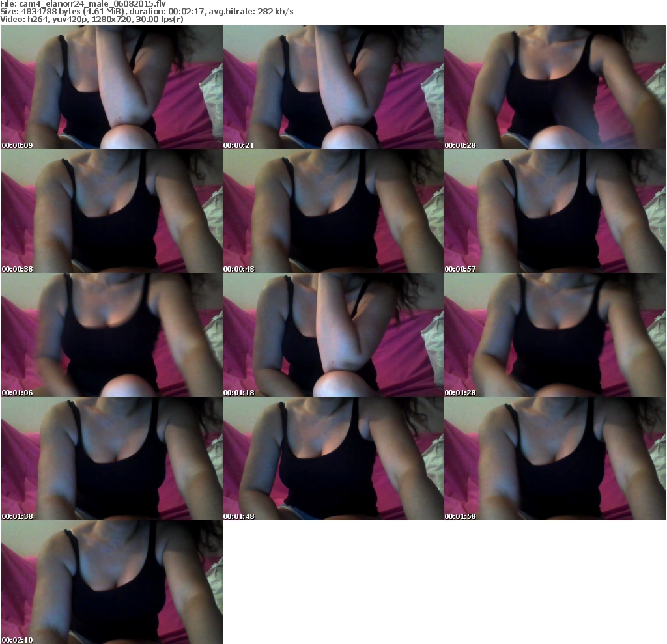Select the thumbnail frame stamped 00:00:28

point(555,87)
